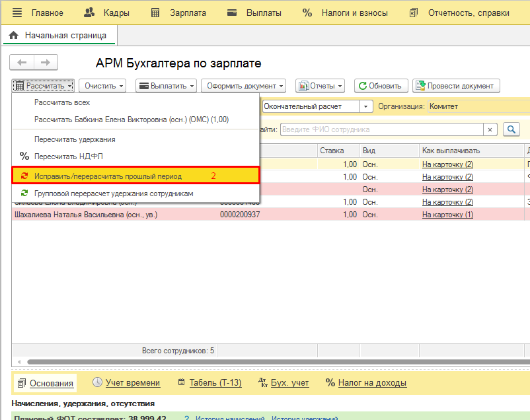The height and width of the screenshot is (420, 530).
Task: Open the Зарплата section
Action: pos(178,13)
